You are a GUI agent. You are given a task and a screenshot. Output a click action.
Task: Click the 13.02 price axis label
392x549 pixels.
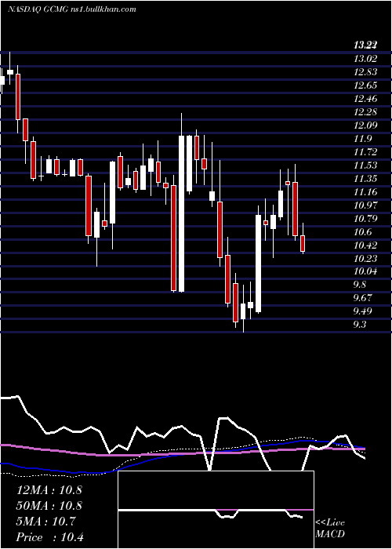pos(365,59)
